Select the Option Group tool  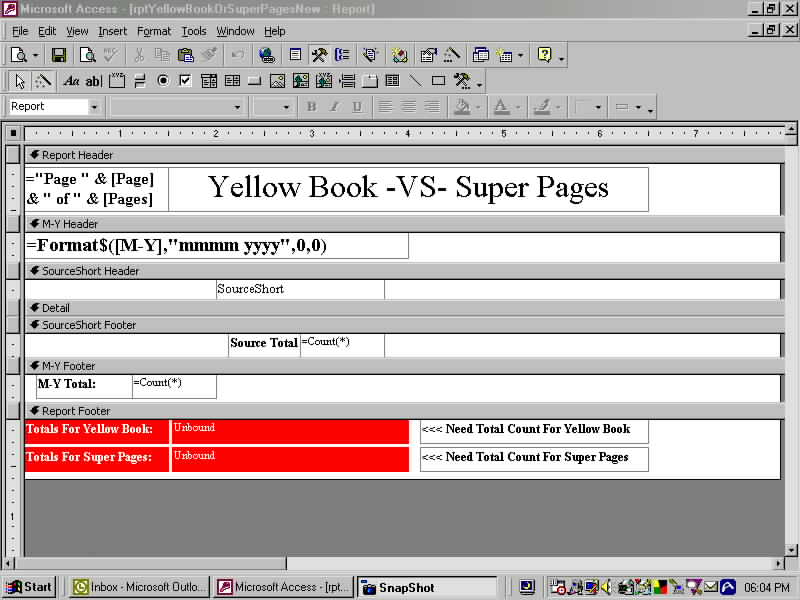point(117,81)
